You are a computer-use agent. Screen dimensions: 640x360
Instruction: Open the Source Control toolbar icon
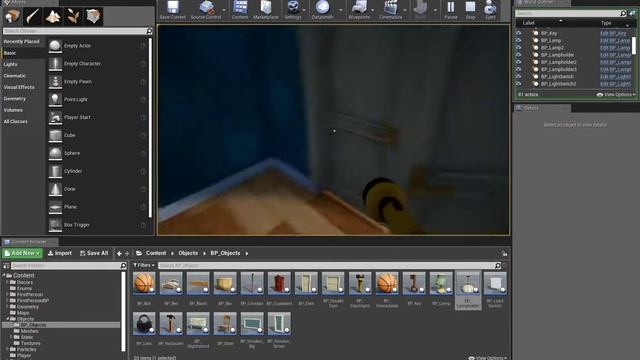click(x=206, y=7)
